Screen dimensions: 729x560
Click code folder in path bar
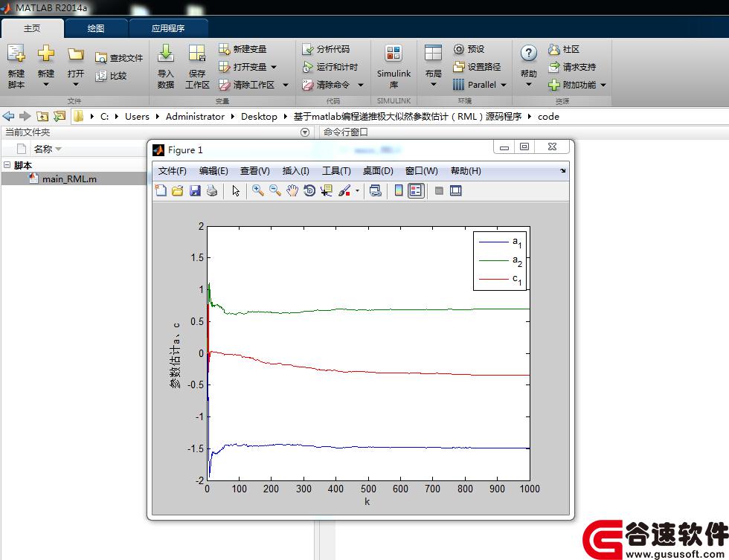[549, 117]
